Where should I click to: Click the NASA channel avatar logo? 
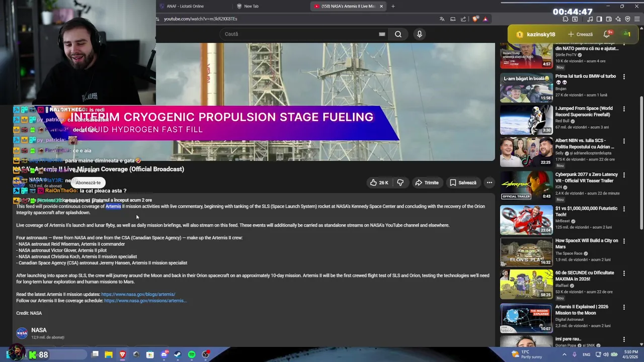(x=22, y=333)
